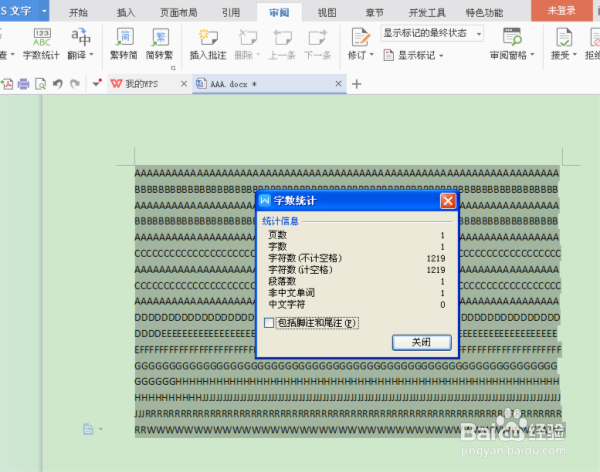This screenshot has width=600, height=472.
Task: Open the 特色功能 ribbon tab
Action: (484, 13)
